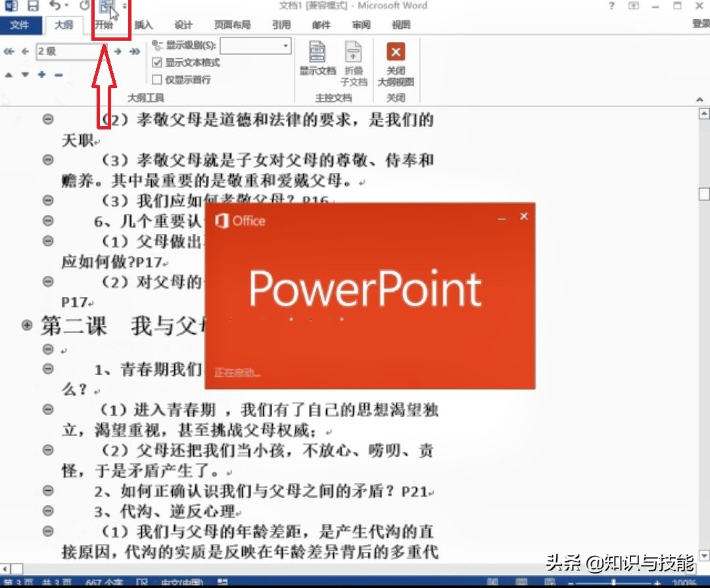
Task: Promote outline level with single left arrow
Action: tap(26, 51)
